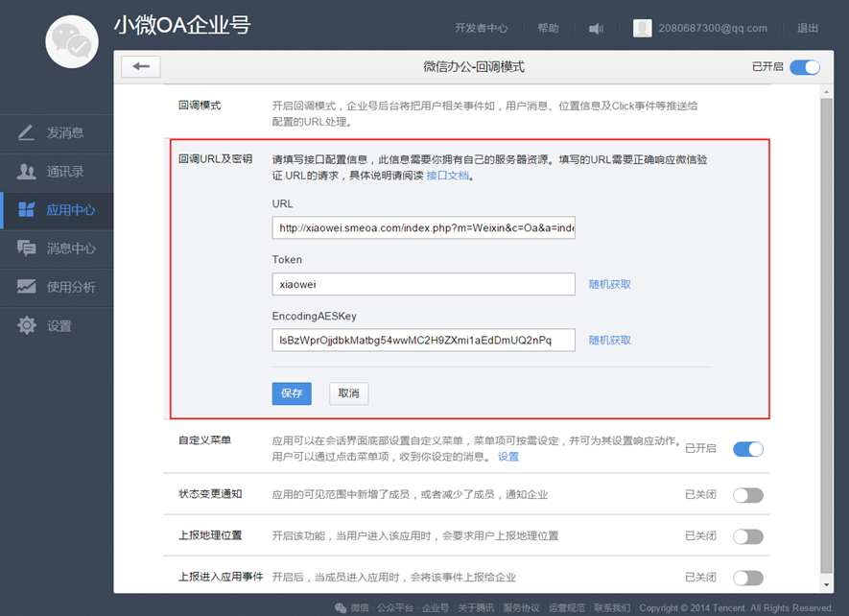Screen dimensions: 849x616
Task: Click the scrollbar down arrow
Action: click(826, 584)
